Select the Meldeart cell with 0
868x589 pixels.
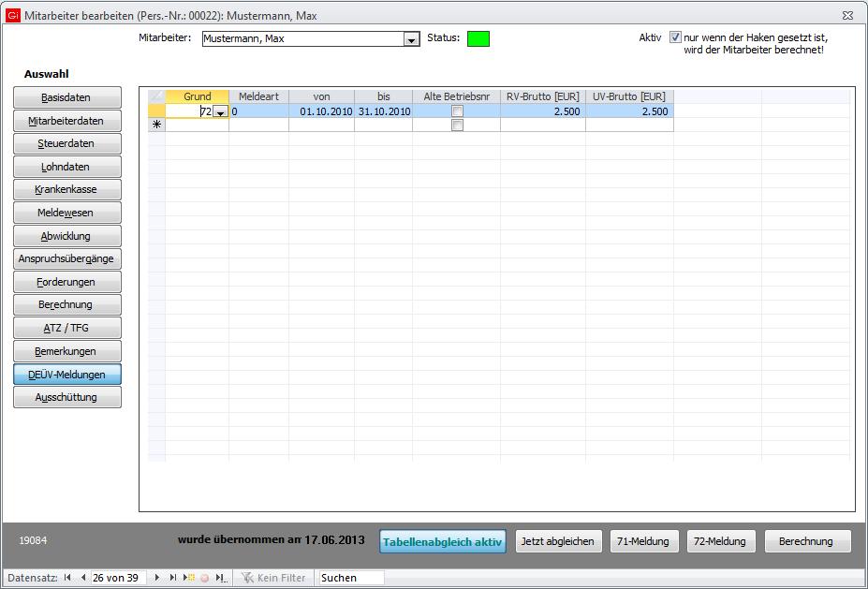tap(258, 111)
